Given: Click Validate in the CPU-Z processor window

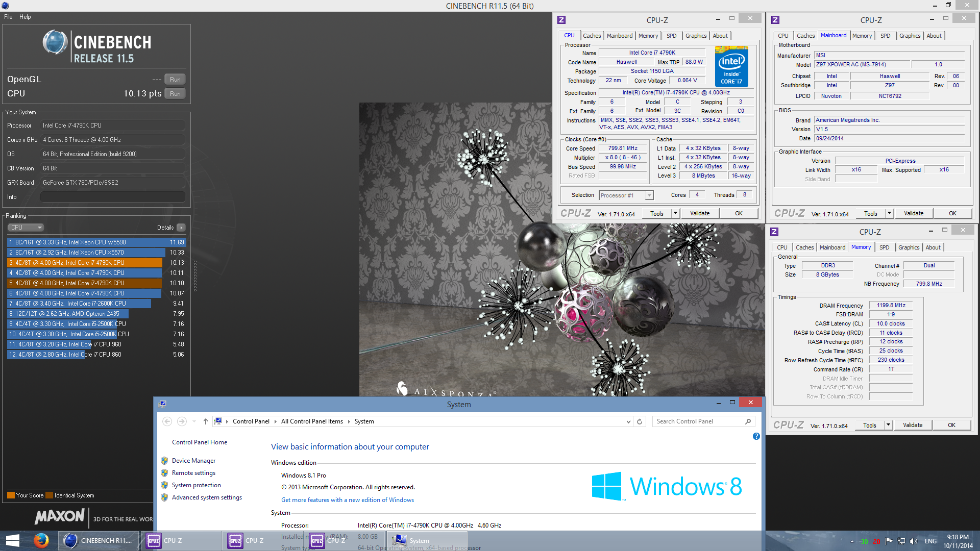Looking at the screenshot, I should (700, 213).
